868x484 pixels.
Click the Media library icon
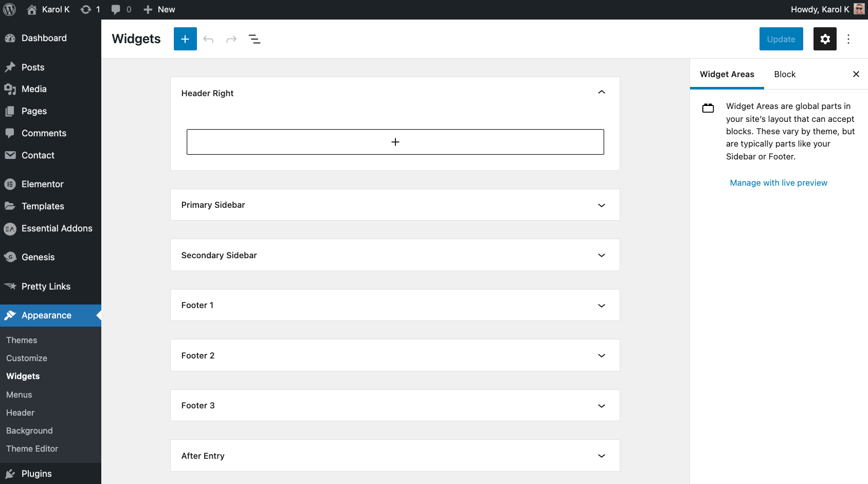point(10,89)
